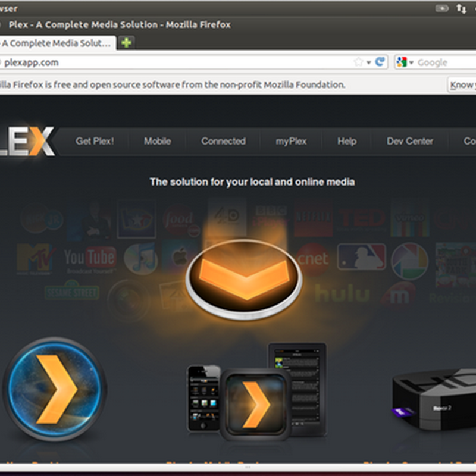476x476 pixels.
Task: Click the Vimeo logo
Action: 409,219
